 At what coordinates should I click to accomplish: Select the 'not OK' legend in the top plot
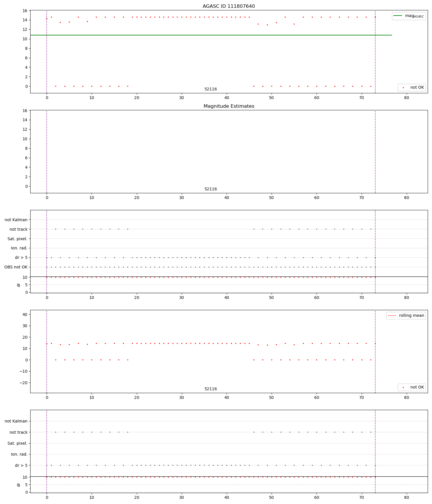click(x=412, y=87)
